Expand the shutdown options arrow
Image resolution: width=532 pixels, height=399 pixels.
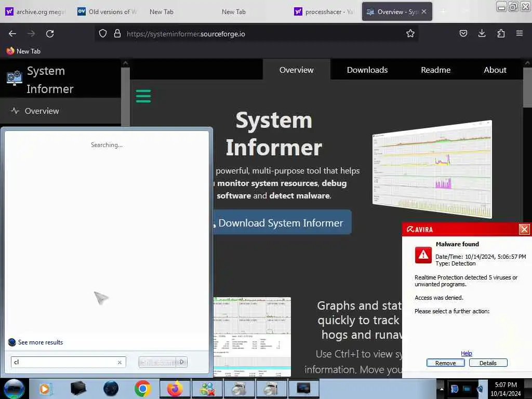click(182, 362)
